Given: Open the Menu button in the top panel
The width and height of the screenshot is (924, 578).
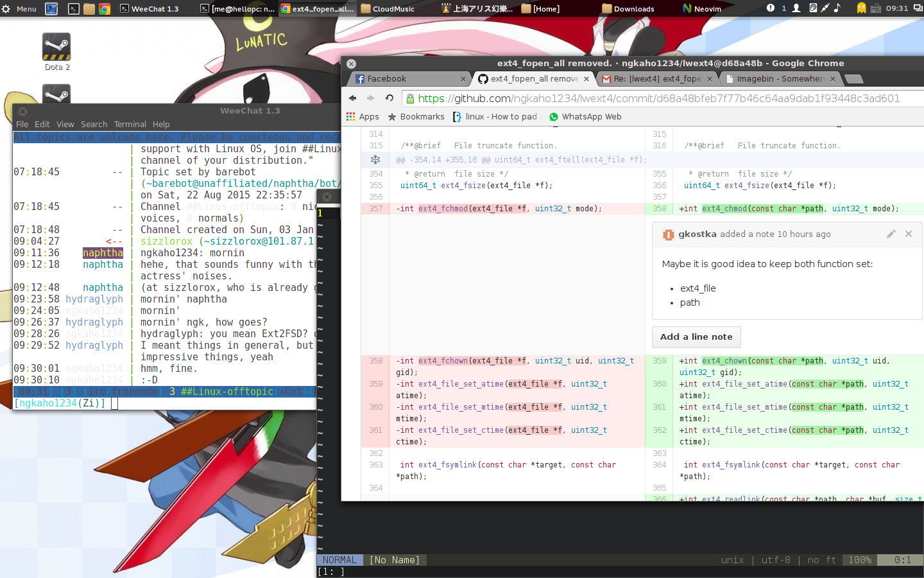Looking at the screenshot, I should pyautogui.click(x=19, y=8).
